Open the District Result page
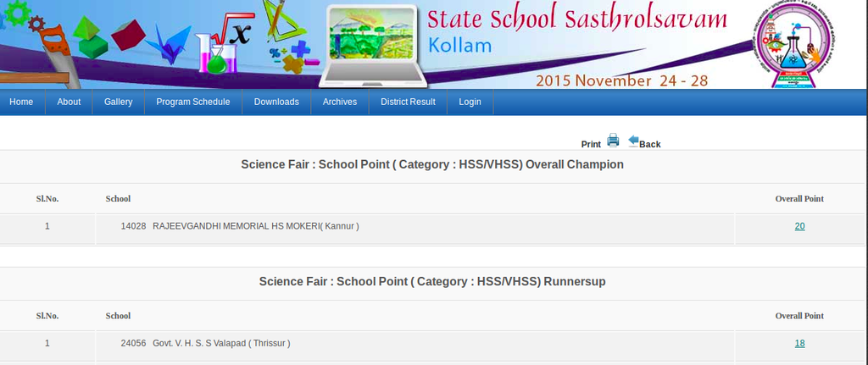 [408, 102]
